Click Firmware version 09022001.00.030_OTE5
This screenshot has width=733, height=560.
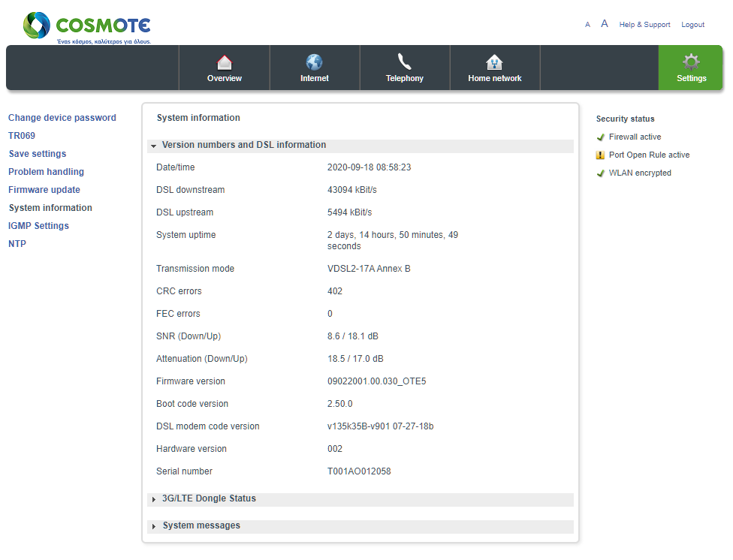[377, 381]
